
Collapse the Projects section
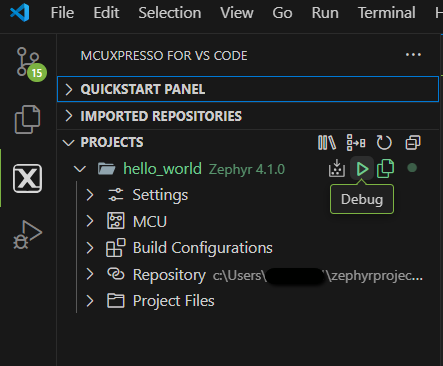[68, 143]
